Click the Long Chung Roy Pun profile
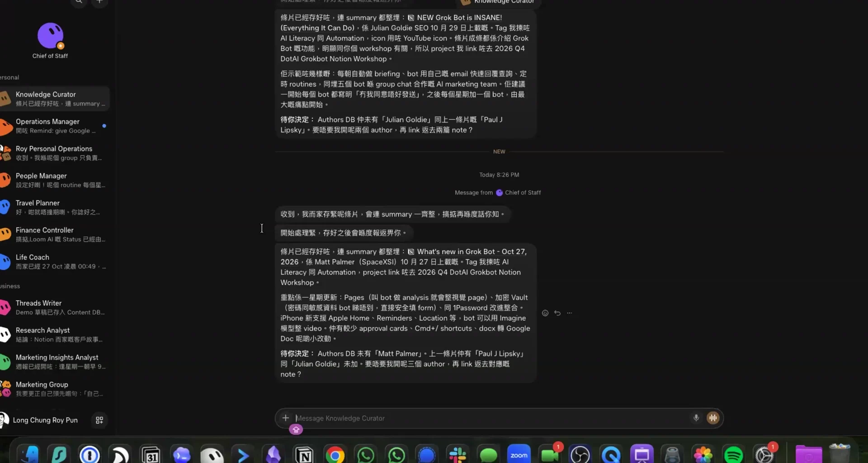The width and height of the screenshot is (868, 463). click(41, 420)
